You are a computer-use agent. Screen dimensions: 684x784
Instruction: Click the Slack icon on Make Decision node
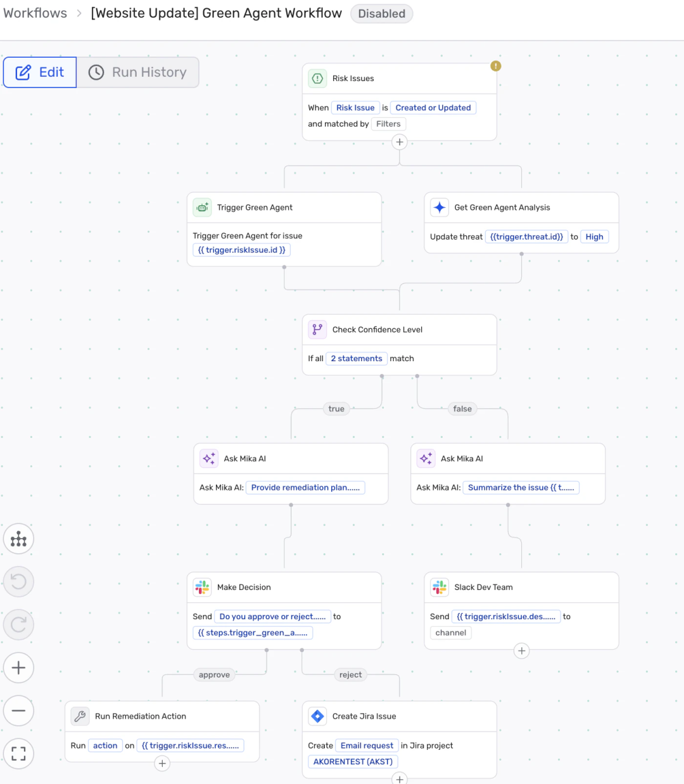202,588
